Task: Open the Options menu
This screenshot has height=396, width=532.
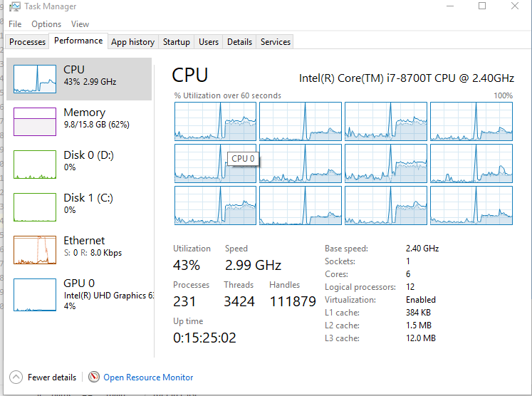Action: (46, 24)
